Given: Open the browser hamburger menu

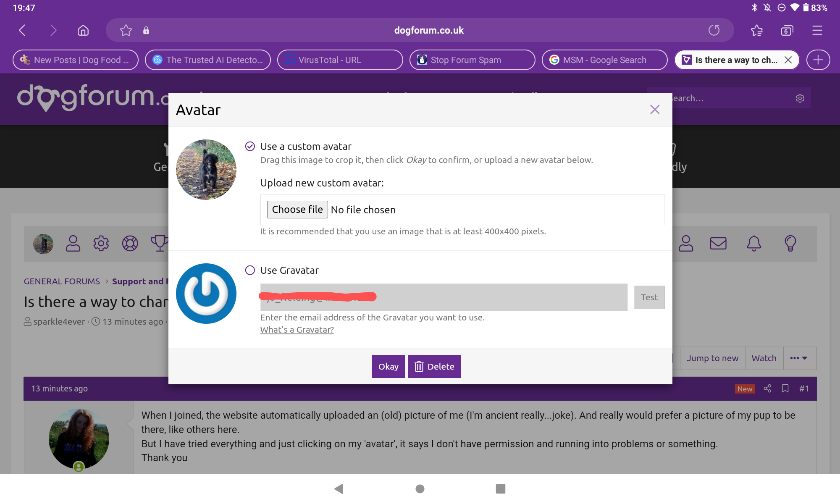Looking at the screenshot, I should (817, 30).
